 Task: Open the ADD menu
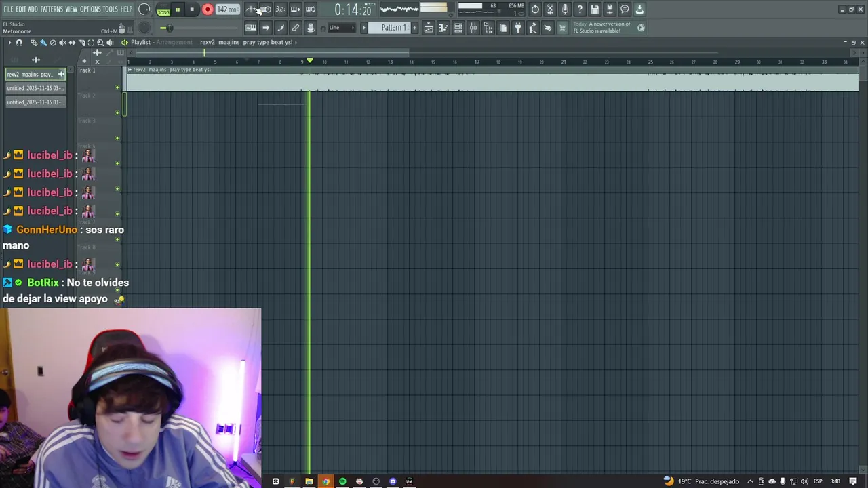click(x=33, y=9)
